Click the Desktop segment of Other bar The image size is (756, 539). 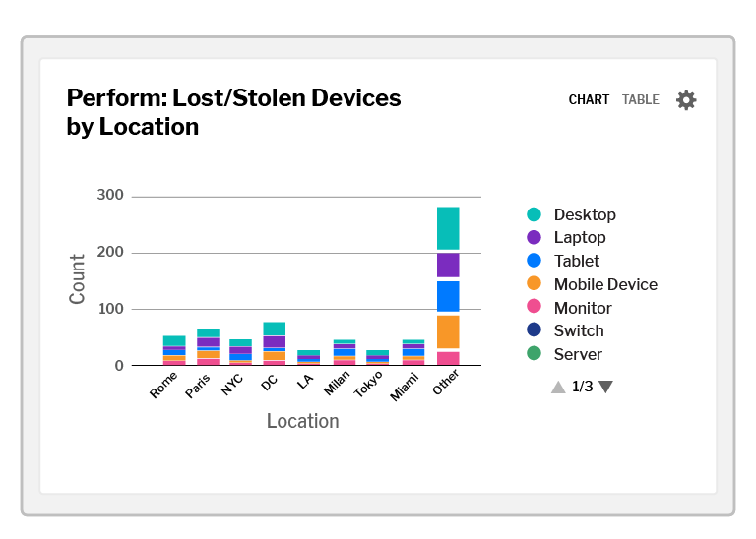pyautogui.click(x=448, y=228)
